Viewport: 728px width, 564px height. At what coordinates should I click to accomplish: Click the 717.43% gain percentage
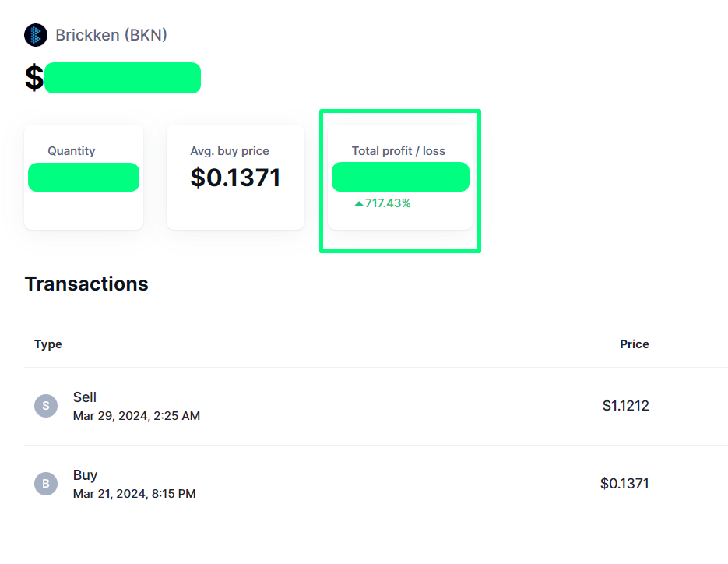pos(388,204)
